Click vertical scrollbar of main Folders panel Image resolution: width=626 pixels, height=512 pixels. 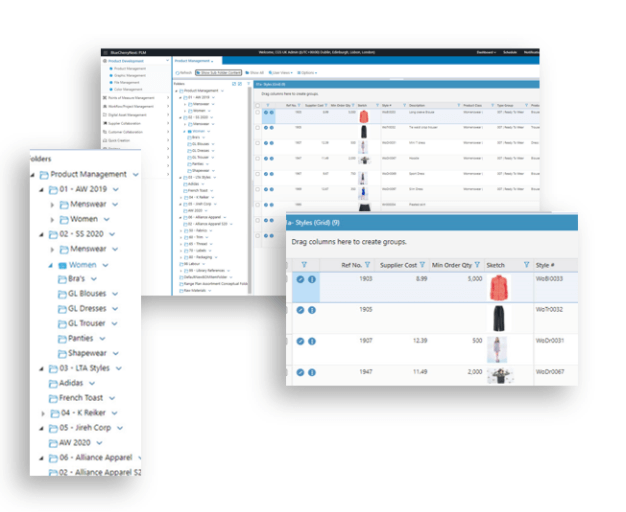[250, 190]
